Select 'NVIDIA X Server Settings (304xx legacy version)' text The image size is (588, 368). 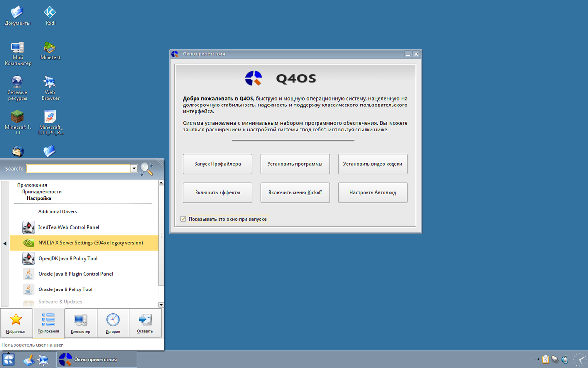91,243
